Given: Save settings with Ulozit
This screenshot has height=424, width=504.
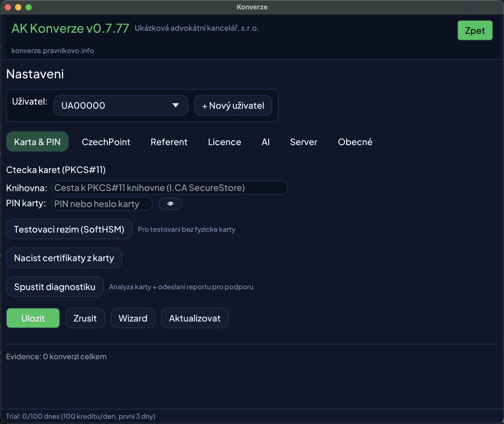Looking at the screenshot, I should click(33, 318).
